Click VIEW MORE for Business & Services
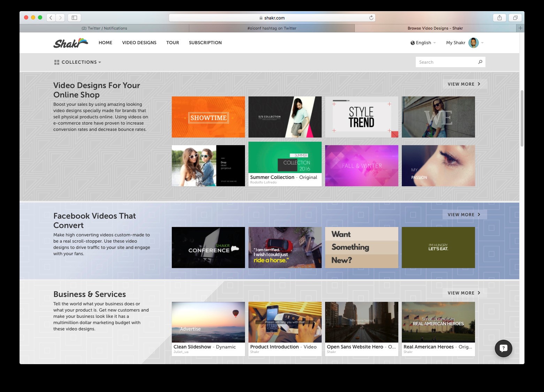 pos(464,293)
